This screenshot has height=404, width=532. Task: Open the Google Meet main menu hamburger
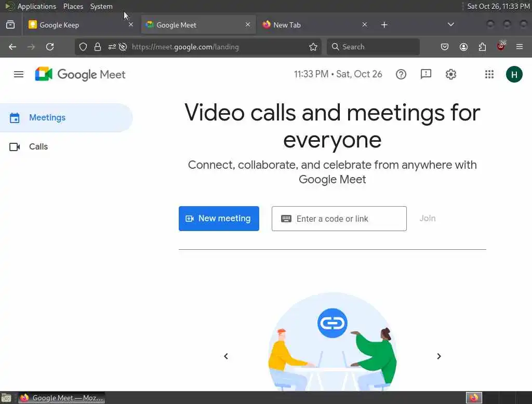coord(19,74)
